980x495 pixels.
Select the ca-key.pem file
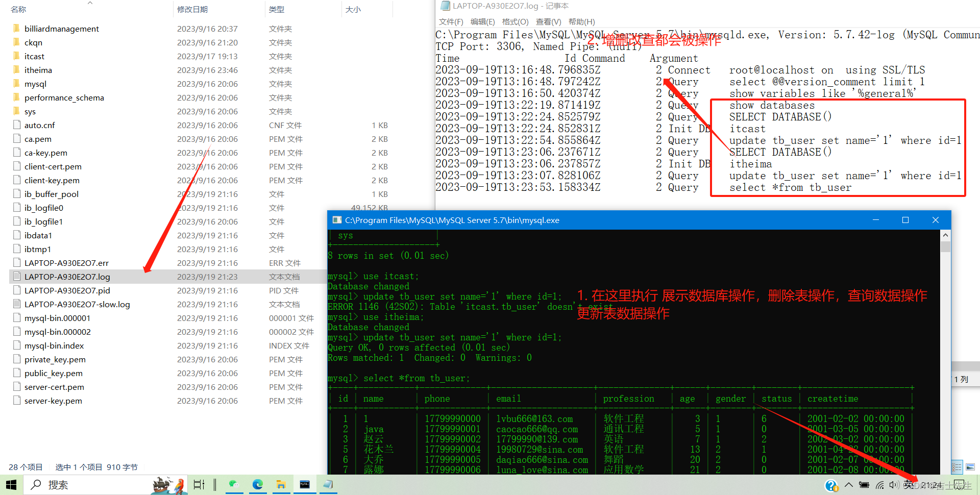click(x=46, y=153)
